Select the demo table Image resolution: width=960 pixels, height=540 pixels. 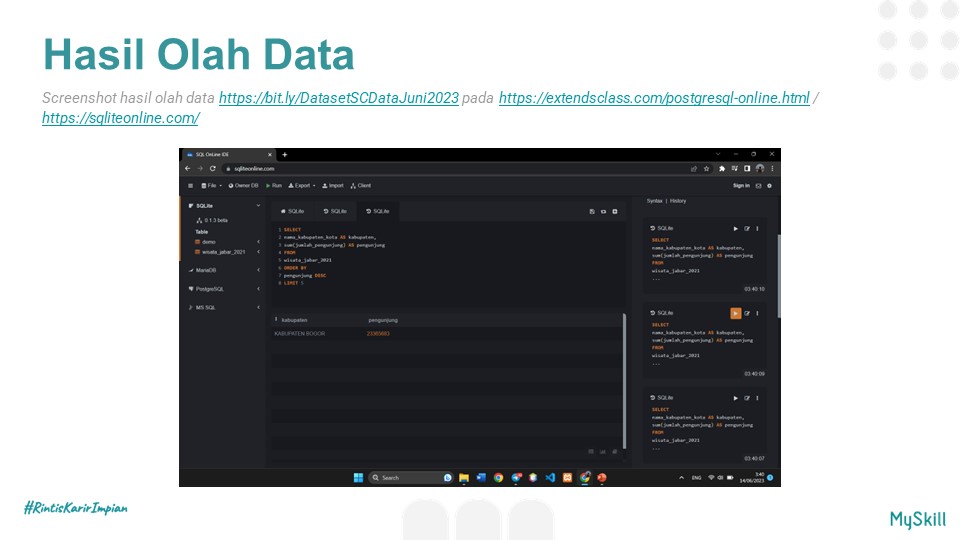click(x=205, y=242)
